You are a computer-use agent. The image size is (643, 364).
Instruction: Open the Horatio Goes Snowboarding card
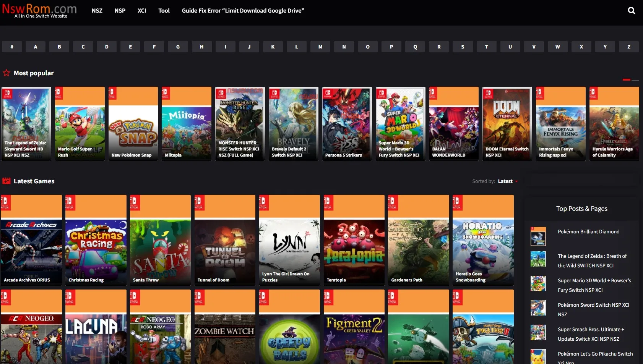point(483,240)
